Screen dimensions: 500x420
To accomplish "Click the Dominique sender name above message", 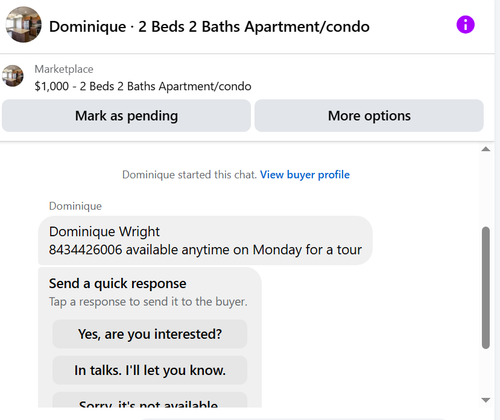I will (x=75, y=206).
